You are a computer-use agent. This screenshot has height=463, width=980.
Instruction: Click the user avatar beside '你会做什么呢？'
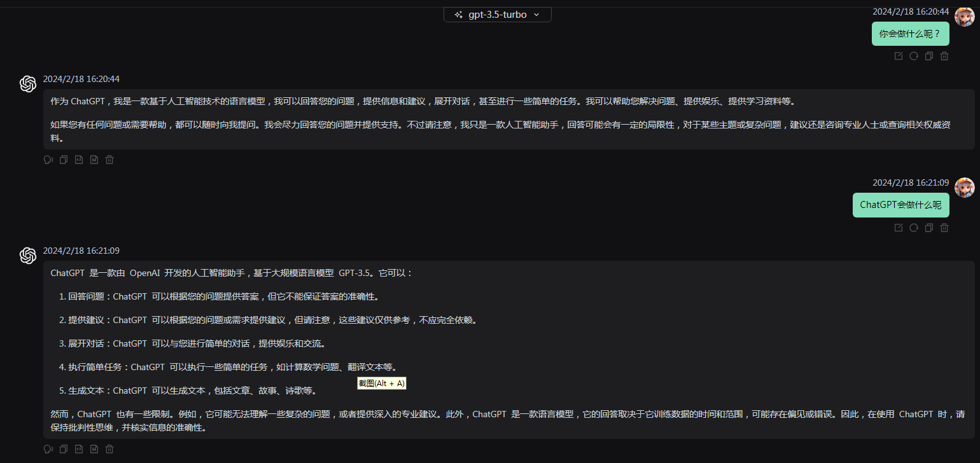pyautogui.click(x=964, y=17)
